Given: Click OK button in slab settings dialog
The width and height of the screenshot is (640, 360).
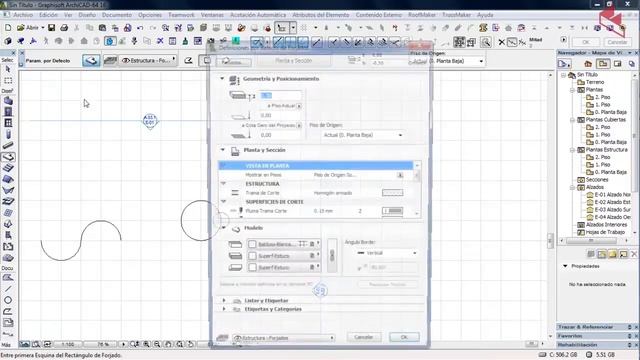Looking at the screenshot, I should (404, 337).
